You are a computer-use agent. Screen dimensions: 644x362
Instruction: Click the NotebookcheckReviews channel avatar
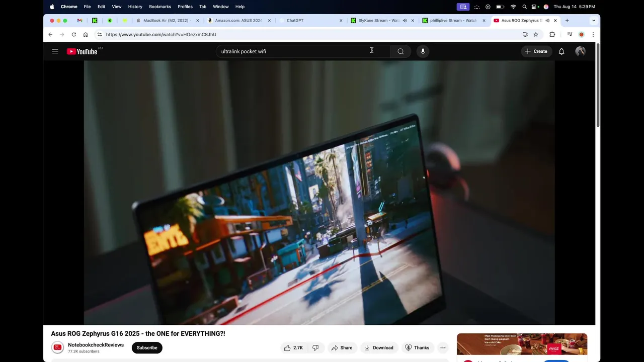[x=58, y=347]
